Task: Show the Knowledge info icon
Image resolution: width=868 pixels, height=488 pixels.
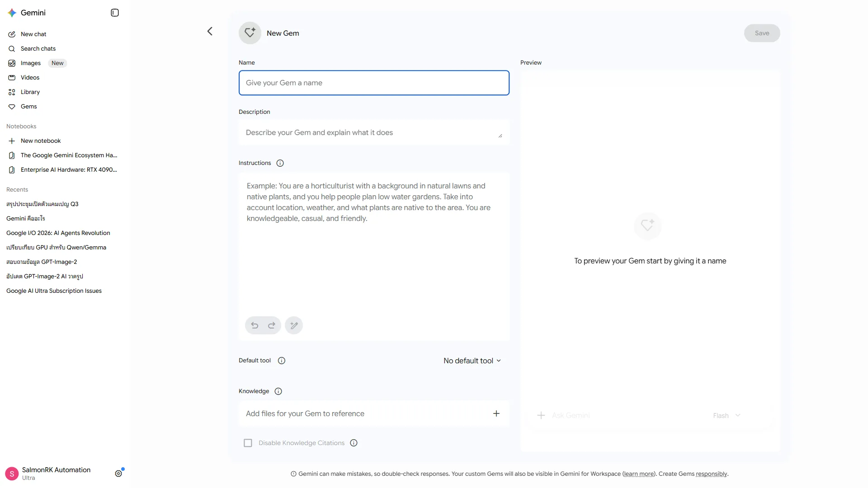Action: (278, 391)
